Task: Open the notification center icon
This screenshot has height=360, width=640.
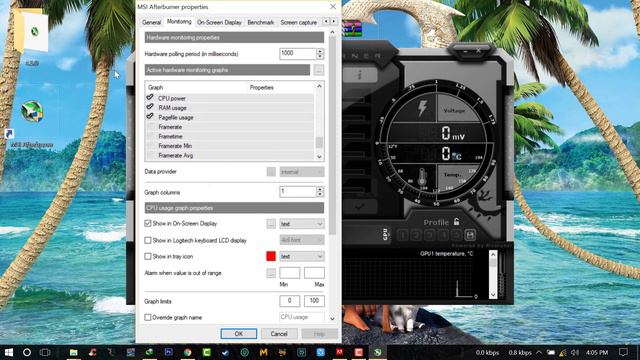Action: [x=623, y=352]
